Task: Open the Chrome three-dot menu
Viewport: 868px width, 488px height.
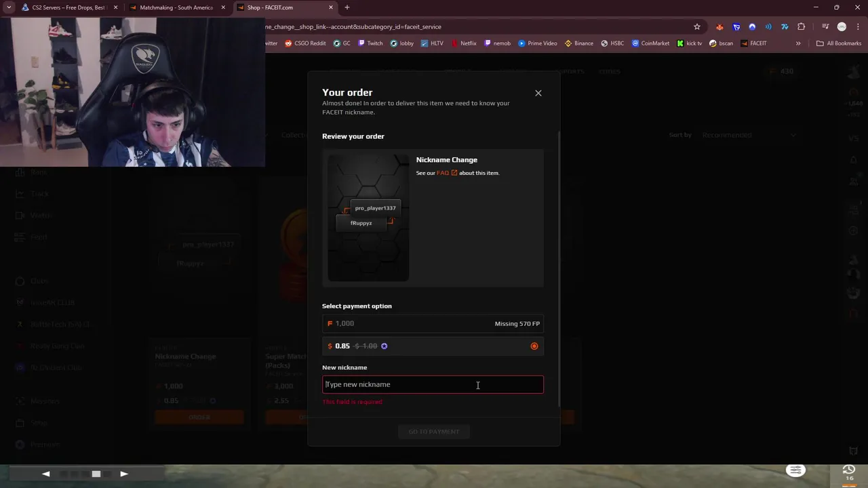Action: click(858, 27)
